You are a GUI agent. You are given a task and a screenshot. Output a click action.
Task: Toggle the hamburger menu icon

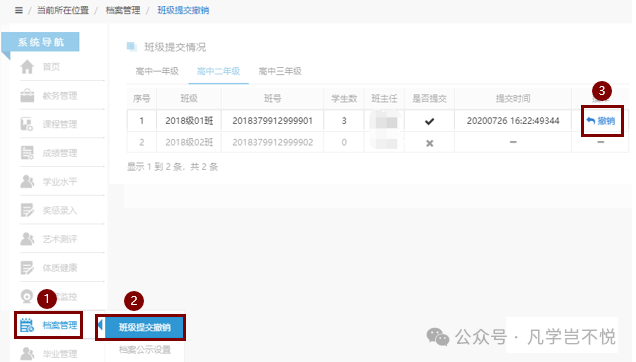click(19, 10)
